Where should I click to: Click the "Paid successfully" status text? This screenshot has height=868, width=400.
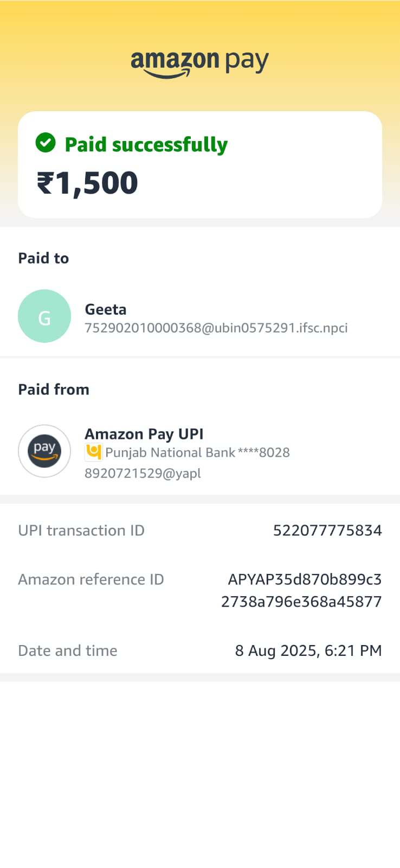point(146,144)
